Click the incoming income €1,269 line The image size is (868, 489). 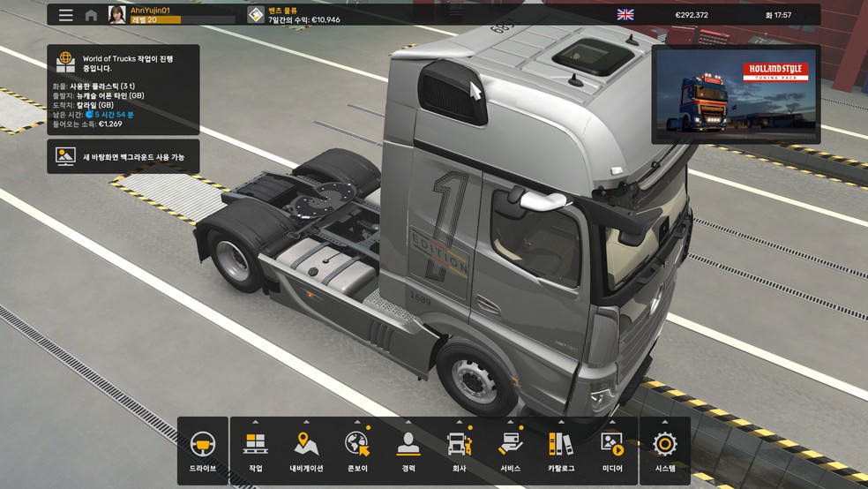[87, 124]
